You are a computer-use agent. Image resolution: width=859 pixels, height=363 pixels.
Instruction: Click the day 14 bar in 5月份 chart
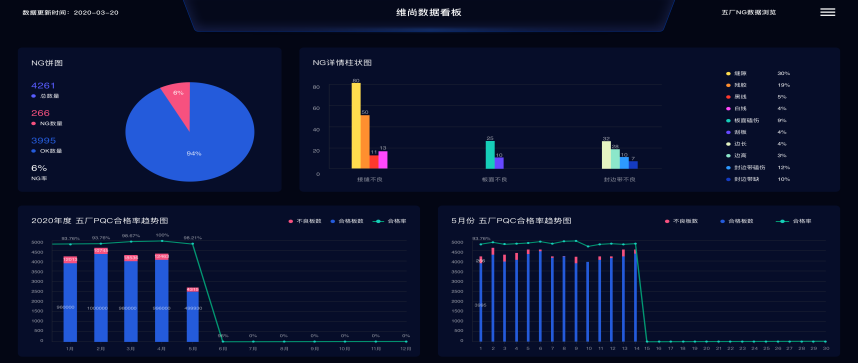[x=635, y=296]
